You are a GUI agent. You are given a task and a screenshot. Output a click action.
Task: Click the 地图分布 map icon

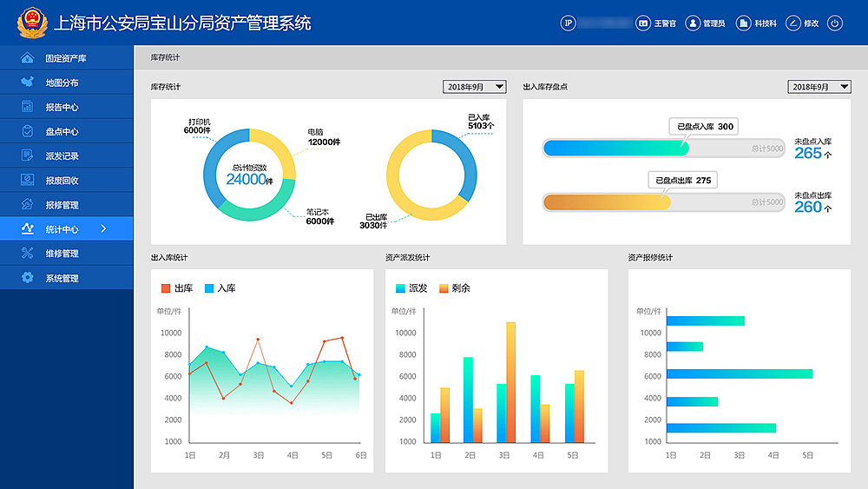click(x=27, y=82)
